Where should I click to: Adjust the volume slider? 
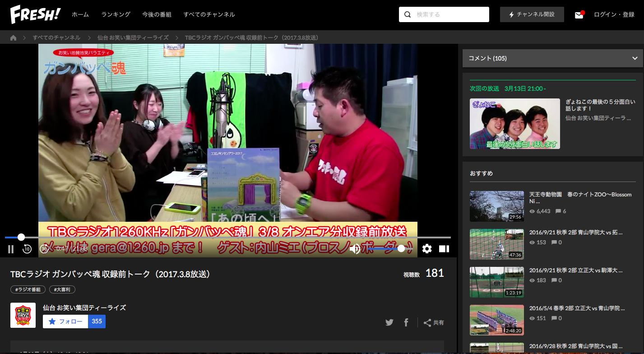pyautogui.click(x=390, y=248)
